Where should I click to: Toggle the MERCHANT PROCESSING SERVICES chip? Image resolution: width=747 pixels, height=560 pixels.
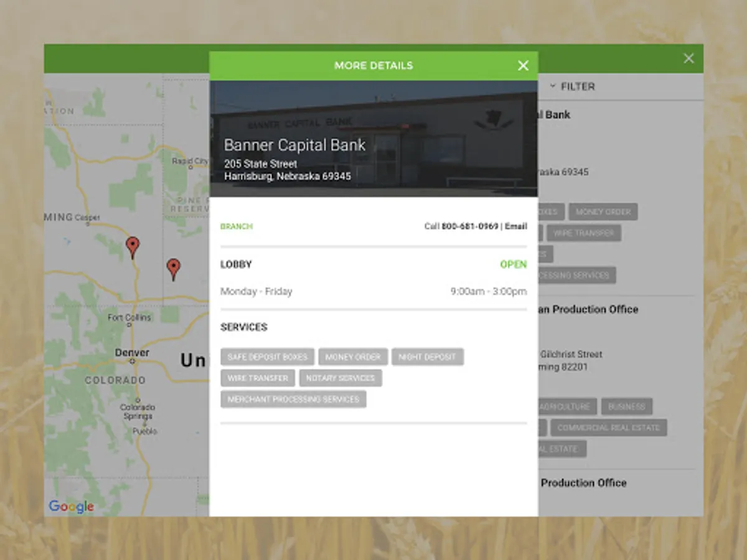(x=293, y=399)
